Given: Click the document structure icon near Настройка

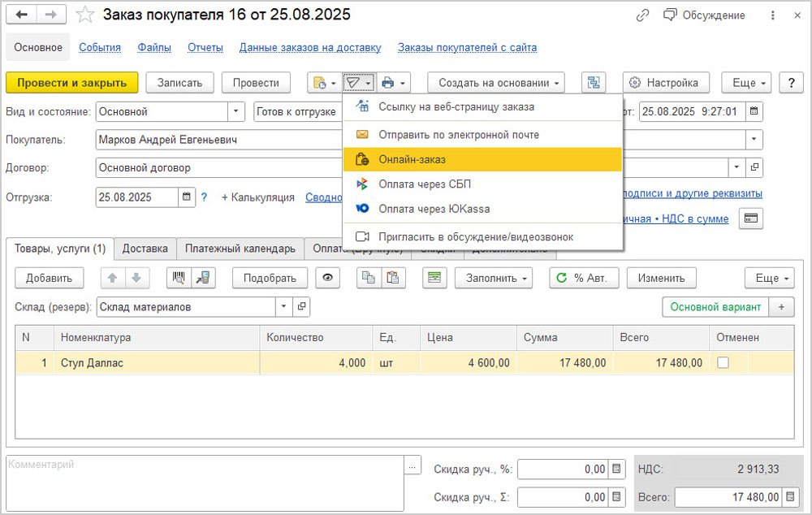Looking at the screenshot, I should (x=594, y=83).
